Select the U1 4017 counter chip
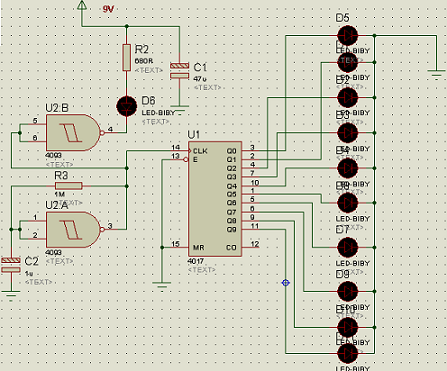The width and height of the screenshot is (447, 371). tap(215, 199)
